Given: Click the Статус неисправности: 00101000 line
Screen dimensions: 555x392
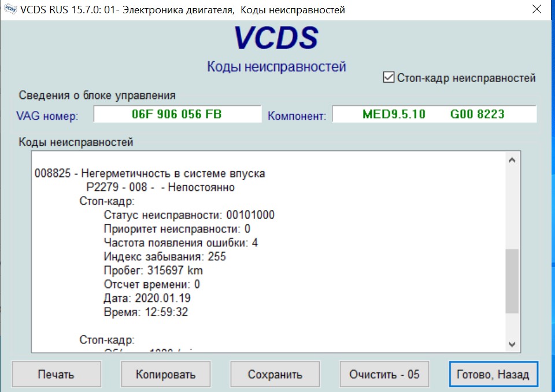Looking at the screenshot, I should click(x=189, y=215).
